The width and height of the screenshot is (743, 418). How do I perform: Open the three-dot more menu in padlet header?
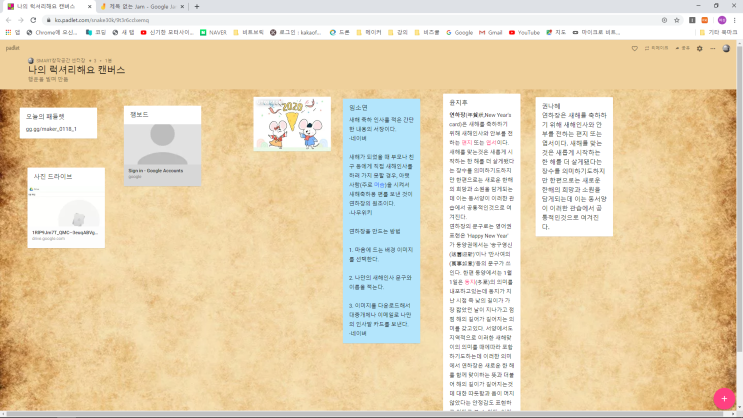coord(713,48)
